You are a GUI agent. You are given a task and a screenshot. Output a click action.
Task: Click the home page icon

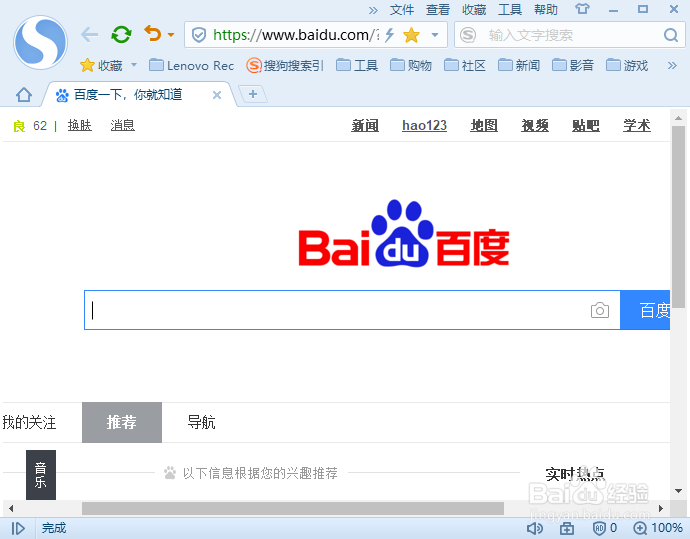tap(24, 94)
